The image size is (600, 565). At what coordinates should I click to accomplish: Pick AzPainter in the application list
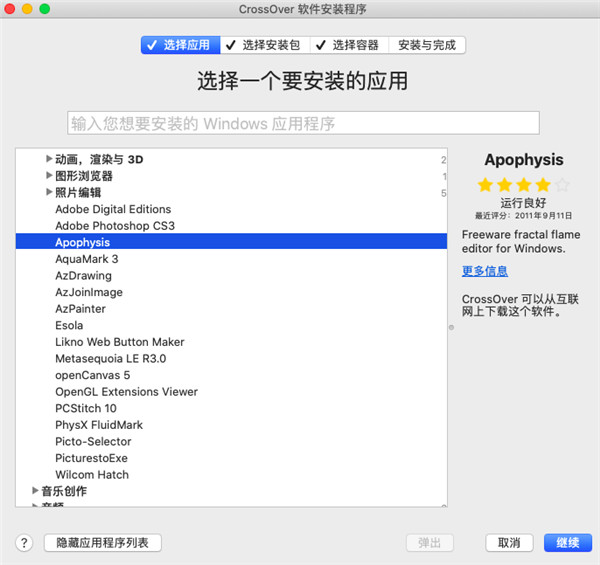[x=231, y=309]
